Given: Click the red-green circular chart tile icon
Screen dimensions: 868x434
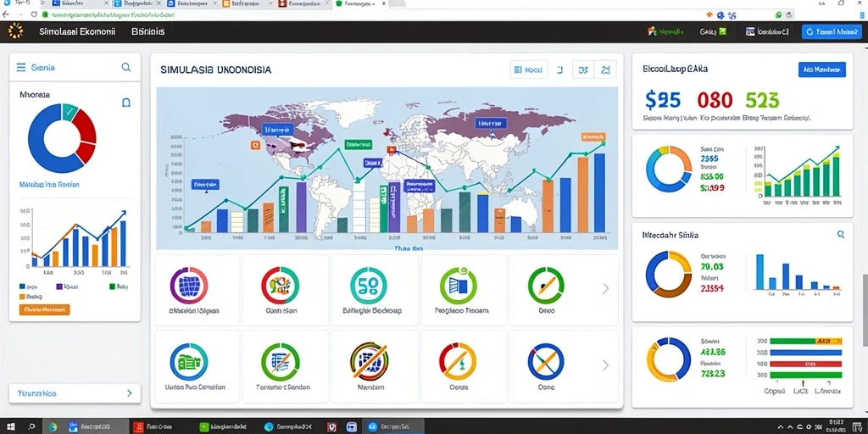Looking at the screenshot, I should pos(280,285).
